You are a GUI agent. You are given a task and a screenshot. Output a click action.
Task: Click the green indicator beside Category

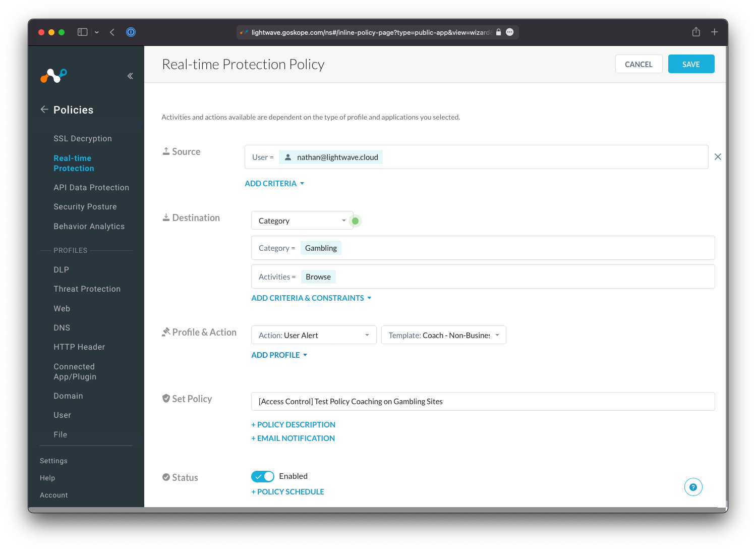coord(356,221)
